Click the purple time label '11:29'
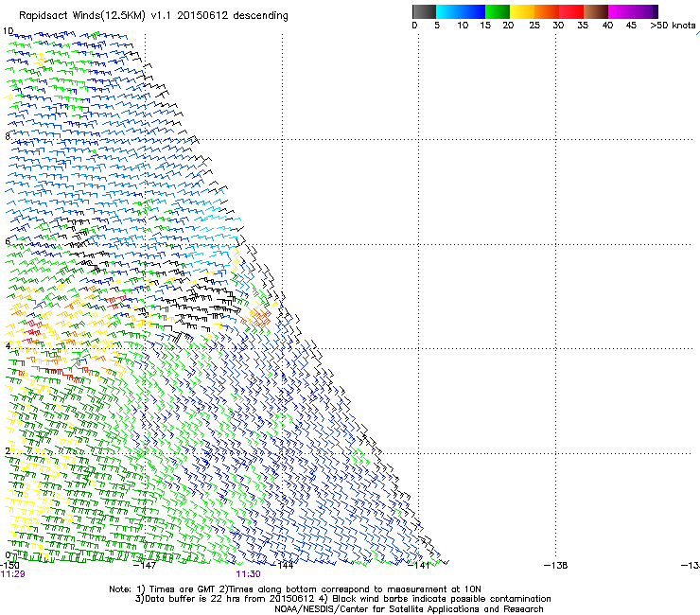Image resolution: width=700 pixels, height=615 pixels. click(13, 574)
